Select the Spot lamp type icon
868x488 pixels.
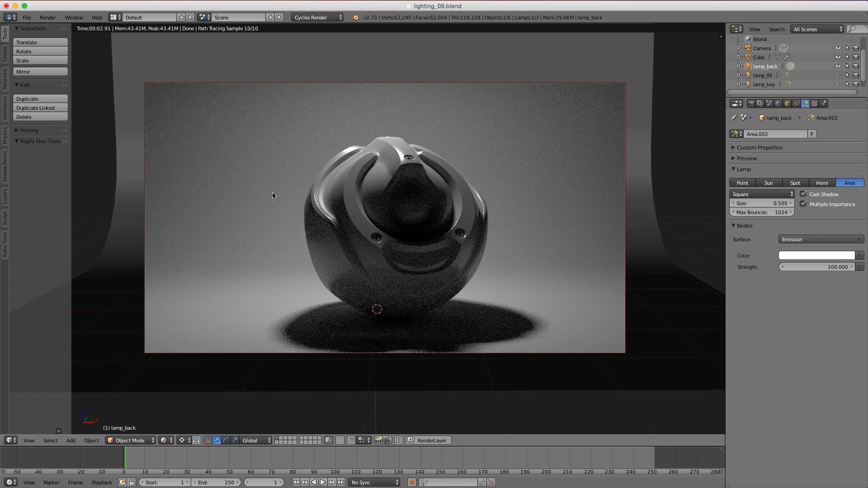pos(795,183)
